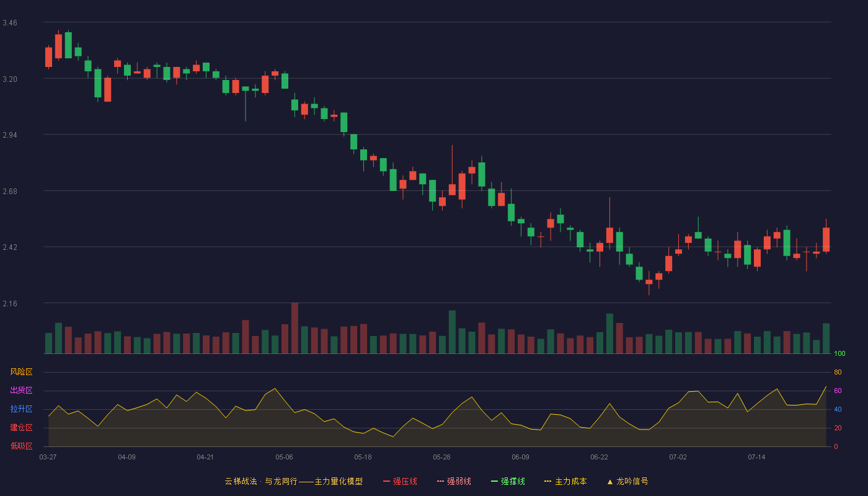Image resolution: width=868 pixels, height=496 pixels.
Task: Click the 05-18 date label
Action: click(x=363, y=457)
